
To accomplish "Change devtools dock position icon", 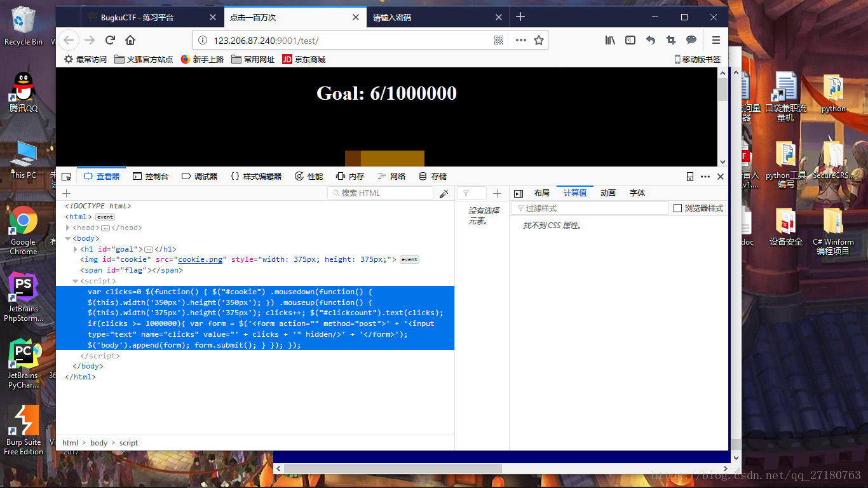I will point(690,177).
